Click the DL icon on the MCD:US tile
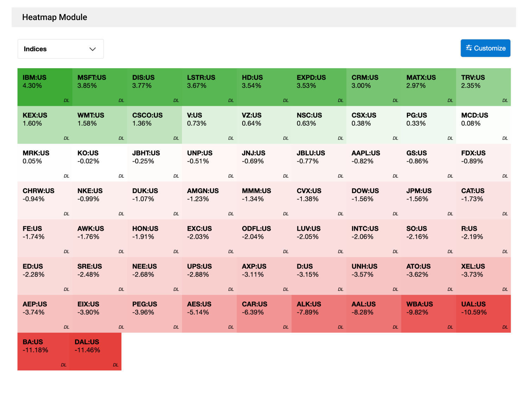This screenshot has height=420, width=528. 505,138
